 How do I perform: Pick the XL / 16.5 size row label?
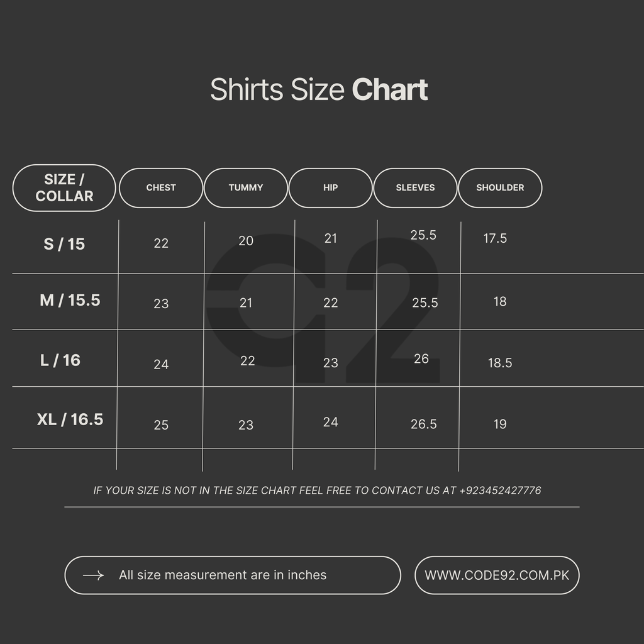click(70, 419)
